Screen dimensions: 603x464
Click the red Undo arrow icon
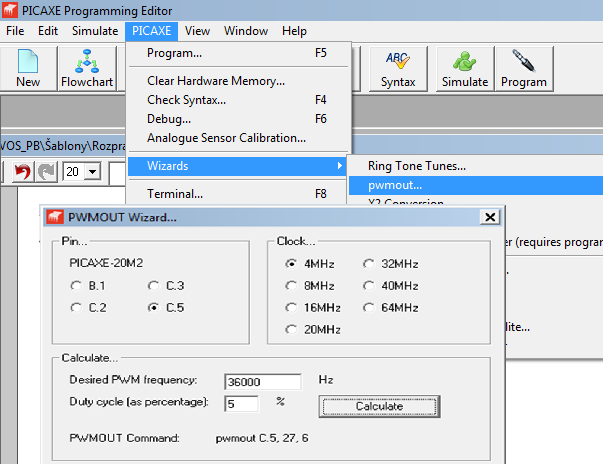coord(22,171)
